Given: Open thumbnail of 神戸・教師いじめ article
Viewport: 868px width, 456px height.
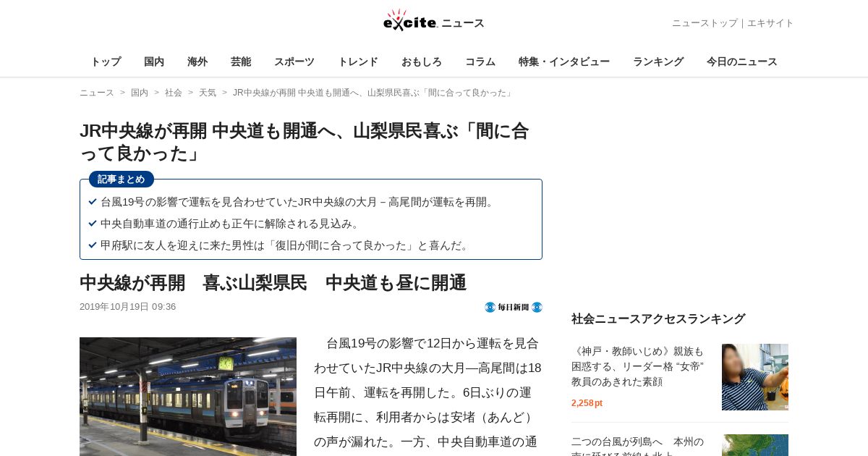Looking at the screenshot, I should tap(755, 377).
